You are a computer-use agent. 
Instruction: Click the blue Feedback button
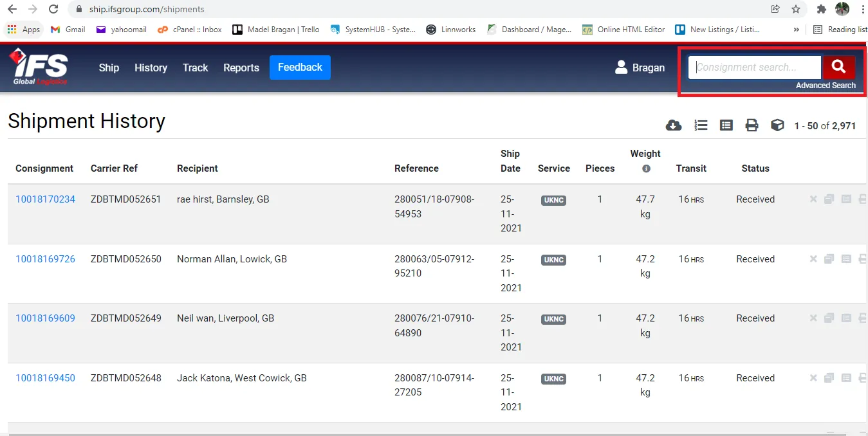pos(300,67)
